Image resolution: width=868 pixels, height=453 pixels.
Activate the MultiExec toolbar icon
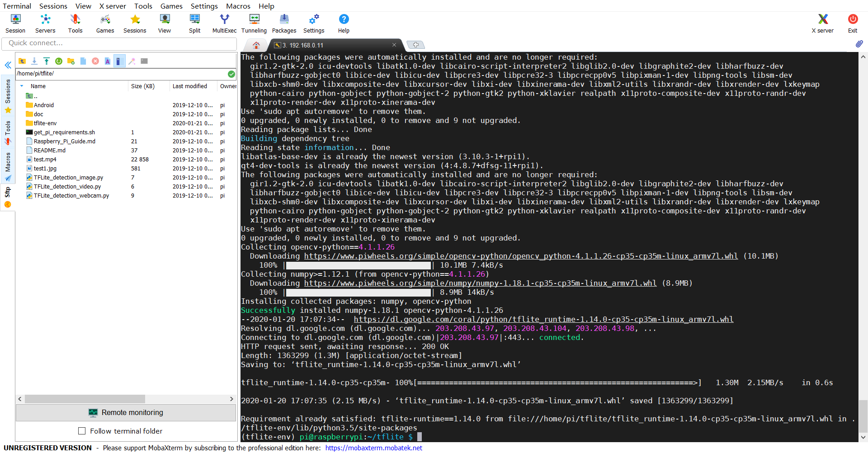[224, 24]
